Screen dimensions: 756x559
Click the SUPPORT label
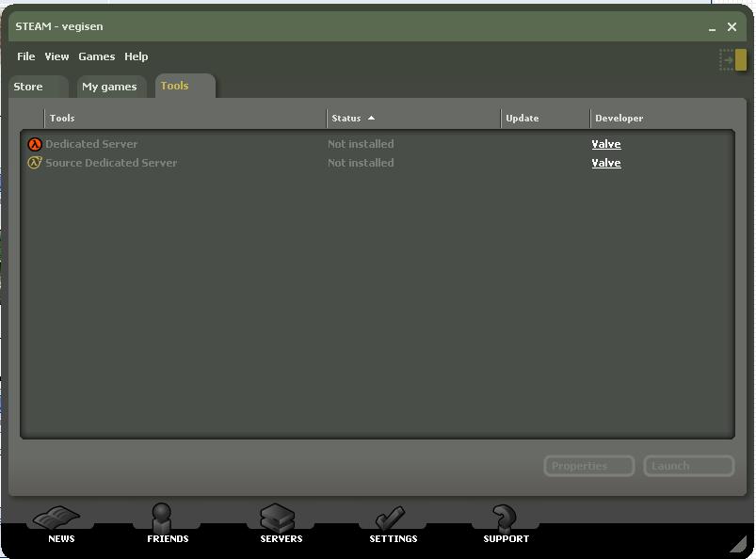coord(507,538)
